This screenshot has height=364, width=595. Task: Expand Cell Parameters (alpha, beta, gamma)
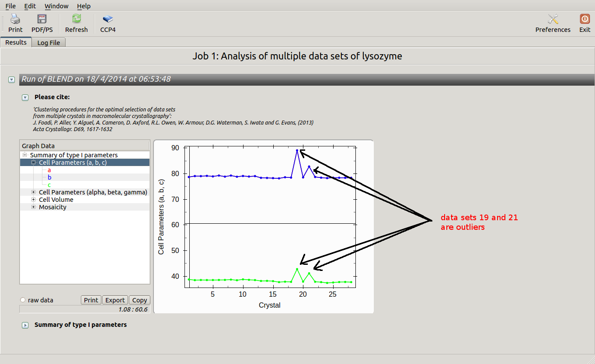(34, 192)
